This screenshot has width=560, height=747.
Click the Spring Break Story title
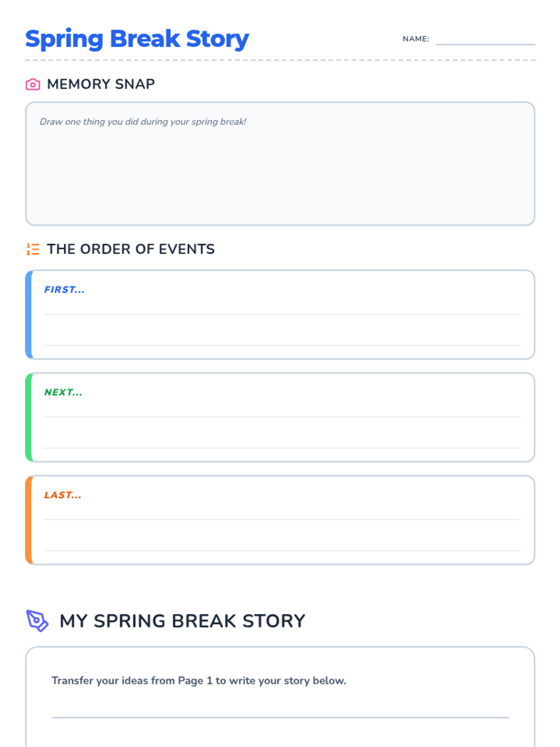[x=137, y=39]
